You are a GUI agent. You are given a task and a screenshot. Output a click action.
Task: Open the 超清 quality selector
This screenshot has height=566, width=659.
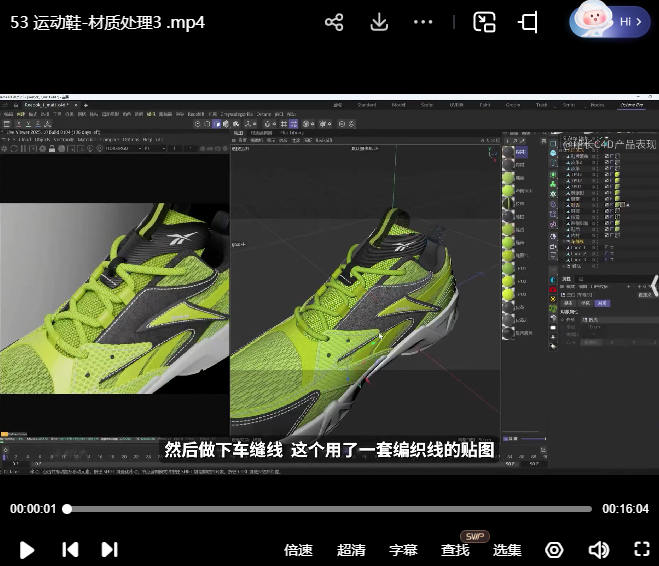(x=351, y=550)
